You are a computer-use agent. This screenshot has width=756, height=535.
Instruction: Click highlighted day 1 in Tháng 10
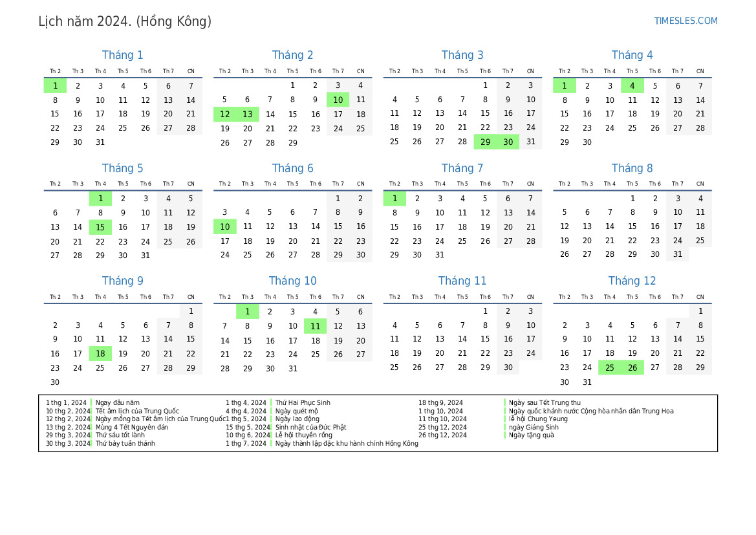tap(247, 312)
